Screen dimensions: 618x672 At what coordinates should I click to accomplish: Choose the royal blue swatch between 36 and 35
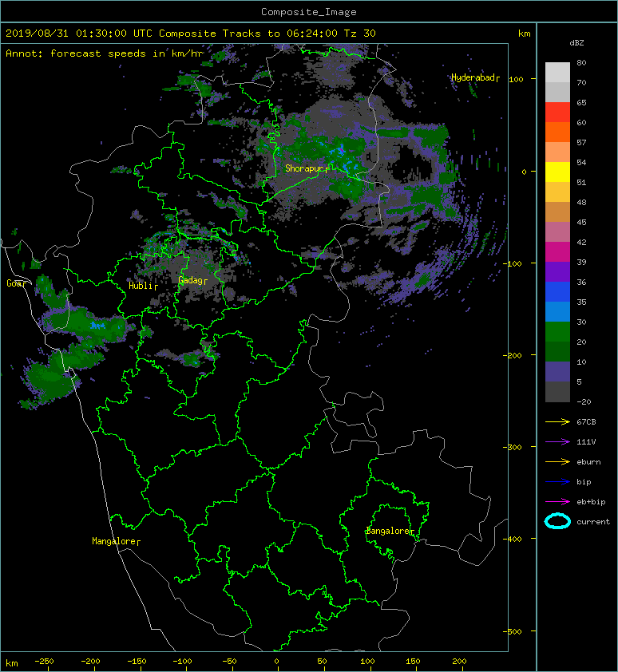(x=557, y=291)
